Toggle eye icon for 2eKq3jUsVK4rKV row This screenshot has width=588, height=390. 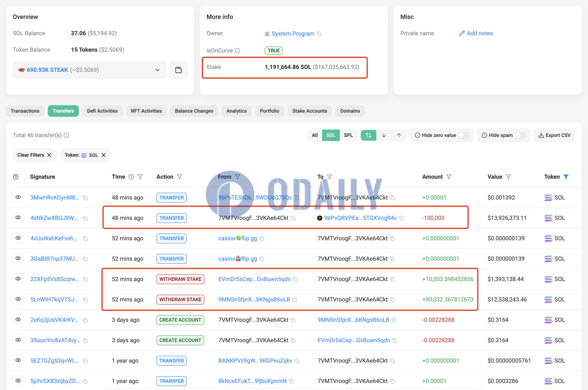[18, 320]
